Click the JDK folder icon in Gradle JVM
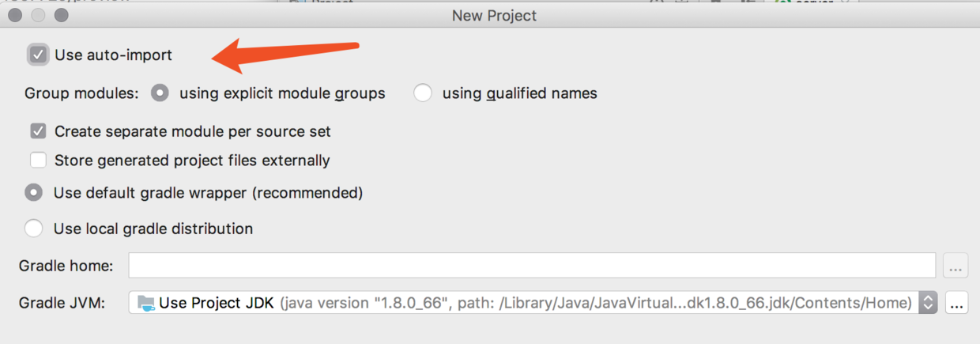Screen dimensions: 980x344 [146, 303]
